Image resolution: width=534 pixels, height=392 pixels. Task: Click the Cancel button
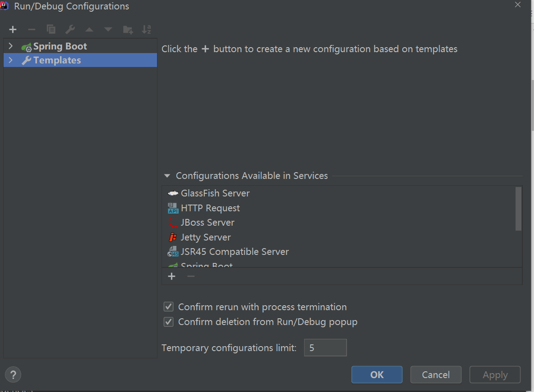coord(436,374)
